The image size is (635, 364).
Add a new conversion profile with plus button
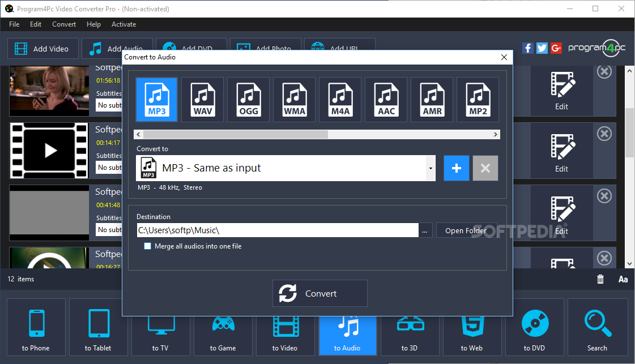457,168
